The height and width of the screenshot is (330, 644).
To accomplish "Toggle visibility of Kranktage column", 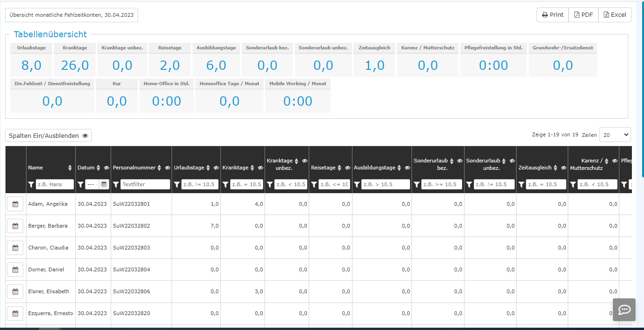I will tap(260, 168).
